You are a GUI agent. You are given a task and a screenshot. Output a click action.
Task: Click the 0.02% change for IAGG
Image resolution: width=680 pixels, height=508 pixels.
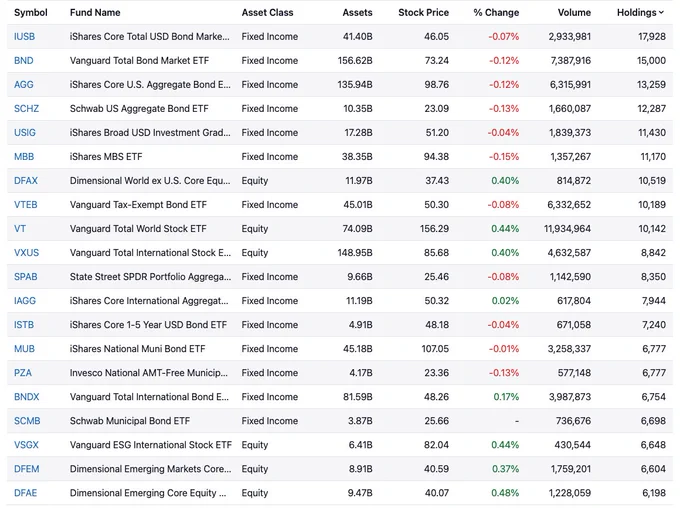point(505,301)
